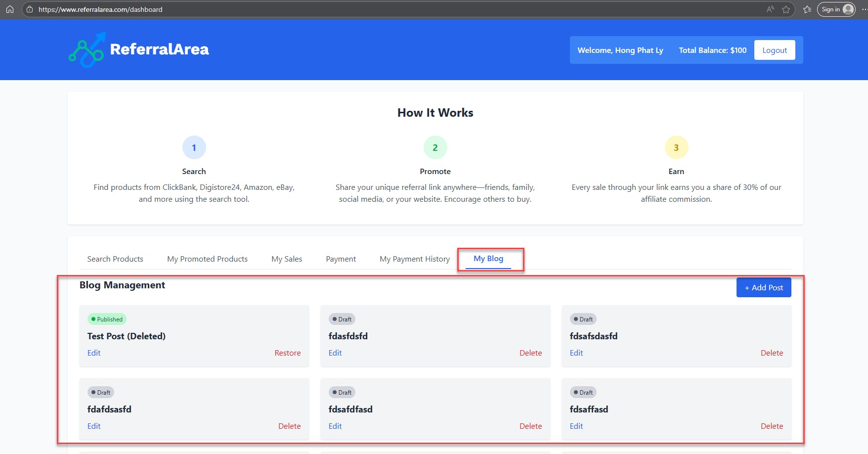
Task: Delete the fdafdsasfd draft post
Action: click(289, 426)
